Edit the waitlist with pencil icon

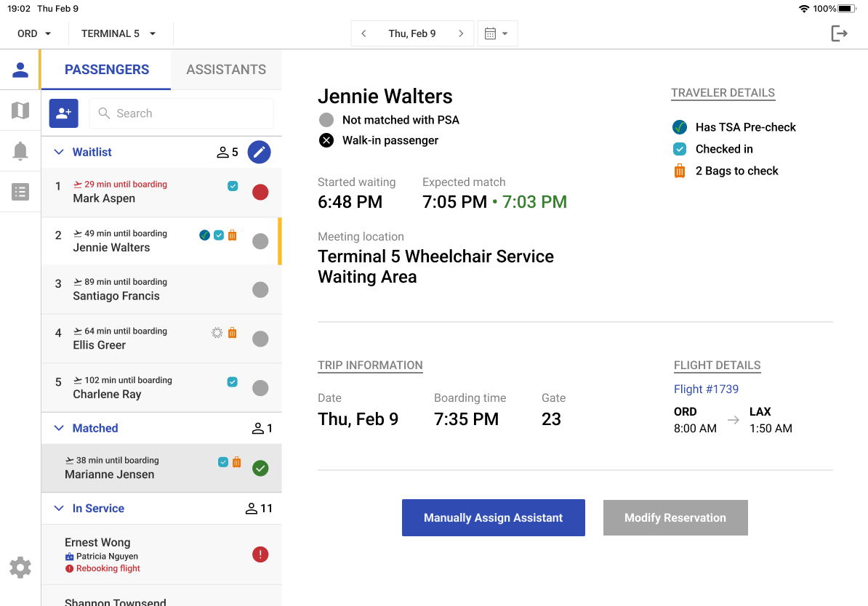[x=259, y=152]
